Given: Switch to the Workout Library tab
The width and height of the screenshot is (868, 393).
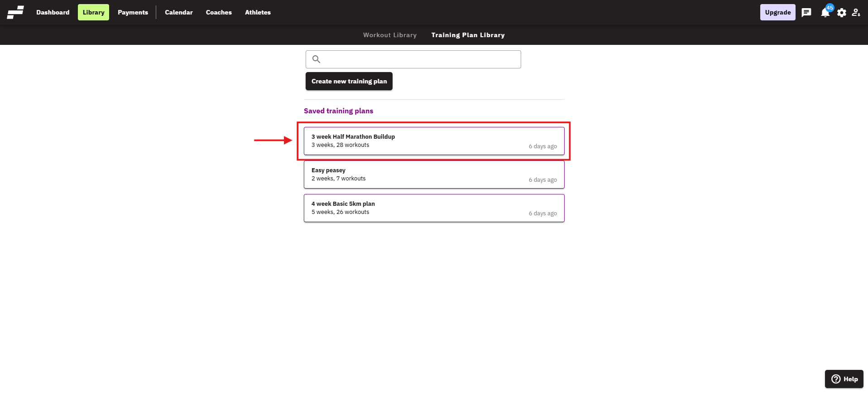Looking at the screenshot, I should [x=390, y=35].
